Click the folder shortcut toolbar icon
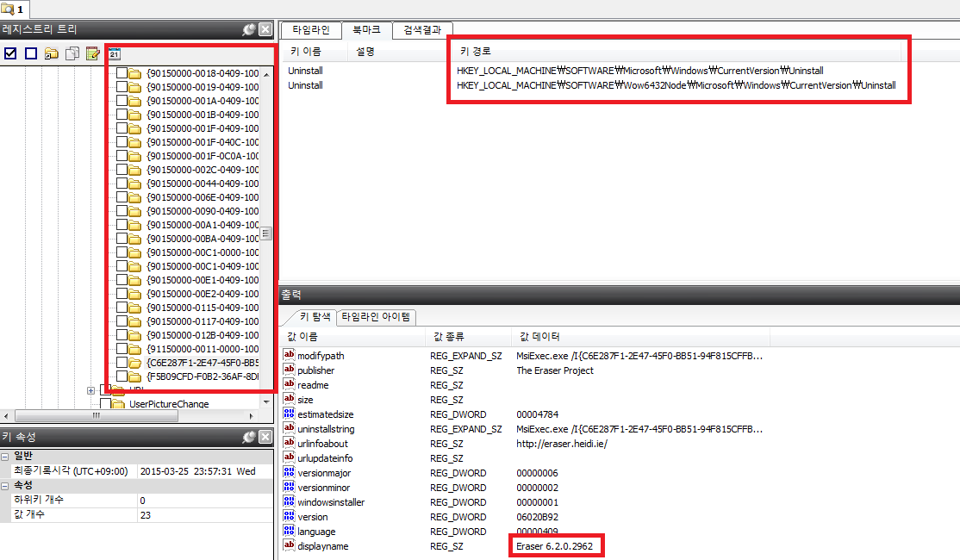 click(52, 54)
